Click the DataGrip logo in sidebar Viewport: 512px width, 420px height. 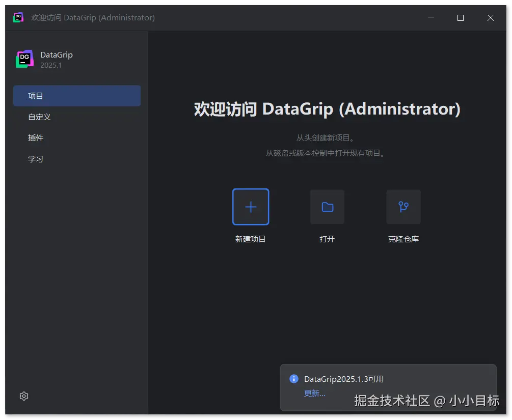pyautogui.click(x=24, y=59)
